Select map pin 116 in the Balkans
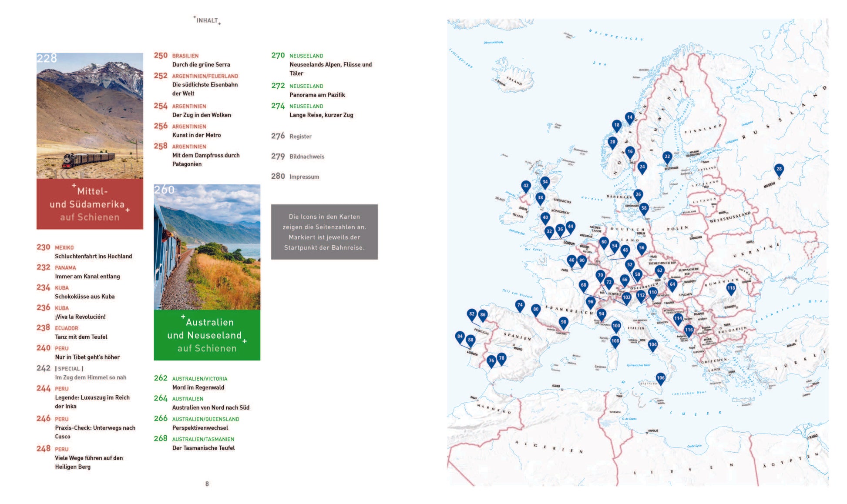 click(689, 330)
